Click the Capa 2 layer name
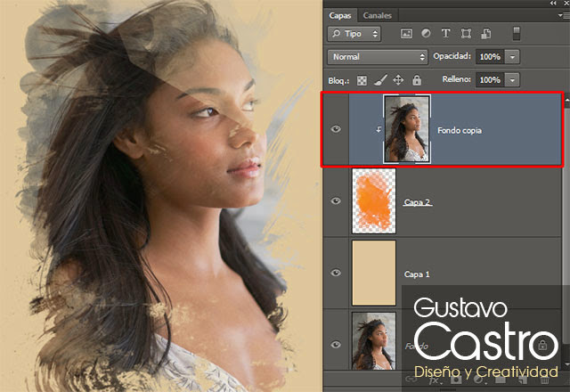The width and height of the screenshot is (570, 392). (417, 202)
